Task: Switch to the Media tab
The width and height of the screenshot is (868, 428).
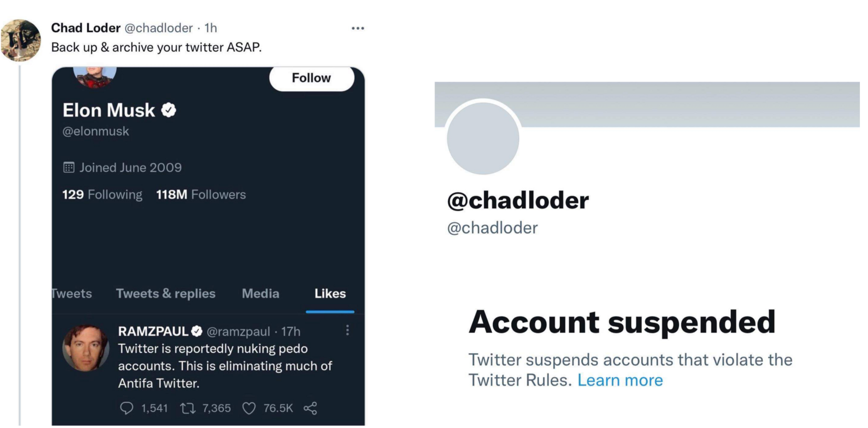Action: [x=260, y=294]
